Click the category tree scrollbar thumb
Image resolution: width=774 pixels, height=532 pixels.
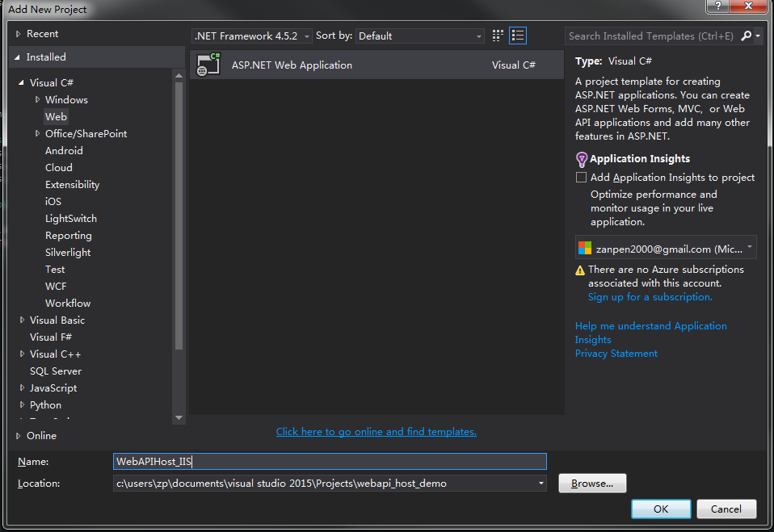pos(179,216)
